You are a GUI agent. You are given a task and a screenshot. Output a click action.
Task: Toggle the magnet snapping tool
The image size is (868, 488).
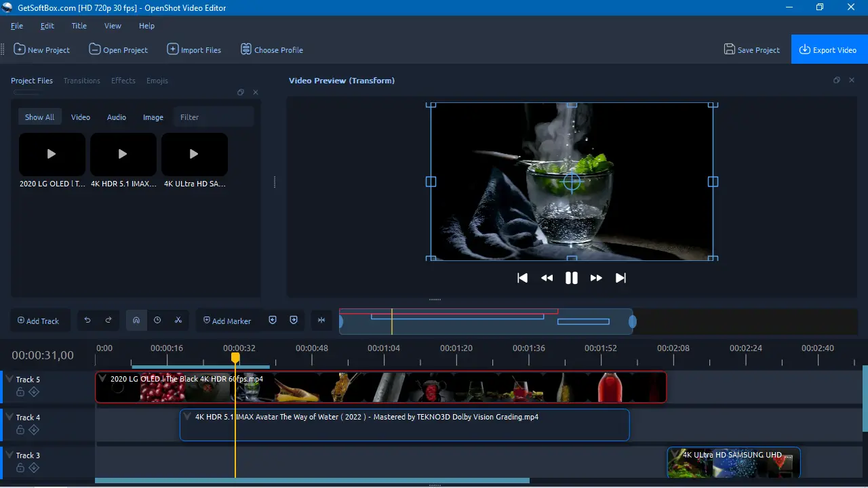click(136, 321)
